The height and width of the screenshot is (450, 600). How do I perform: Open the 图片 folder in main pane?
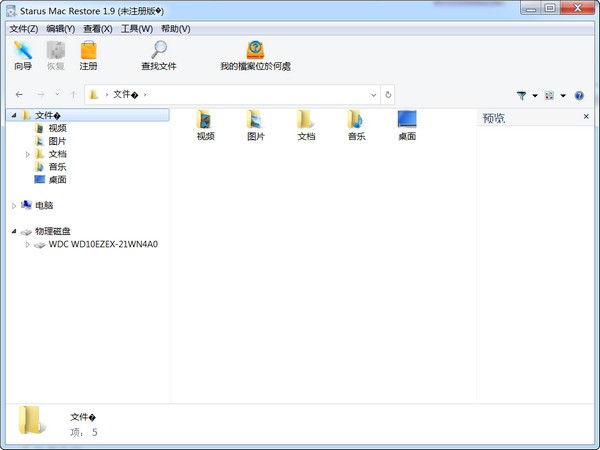(256, 126)
